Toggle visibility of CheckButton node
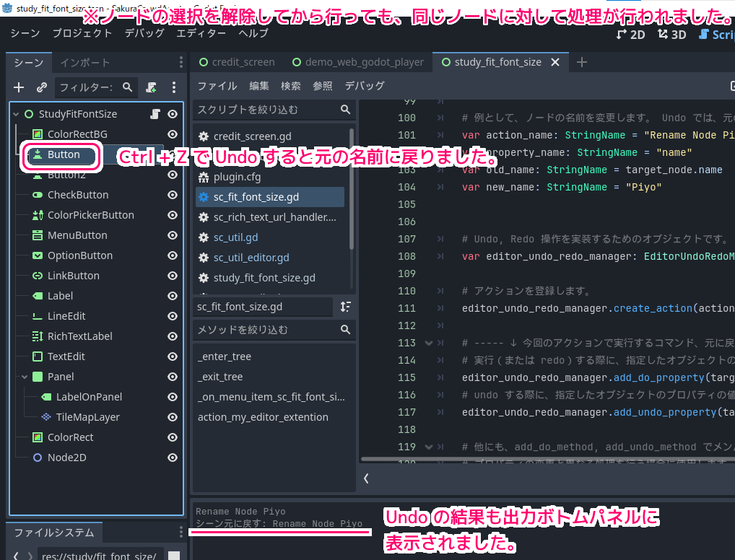This screenshot has width=735, height=560. coord(173,195)
